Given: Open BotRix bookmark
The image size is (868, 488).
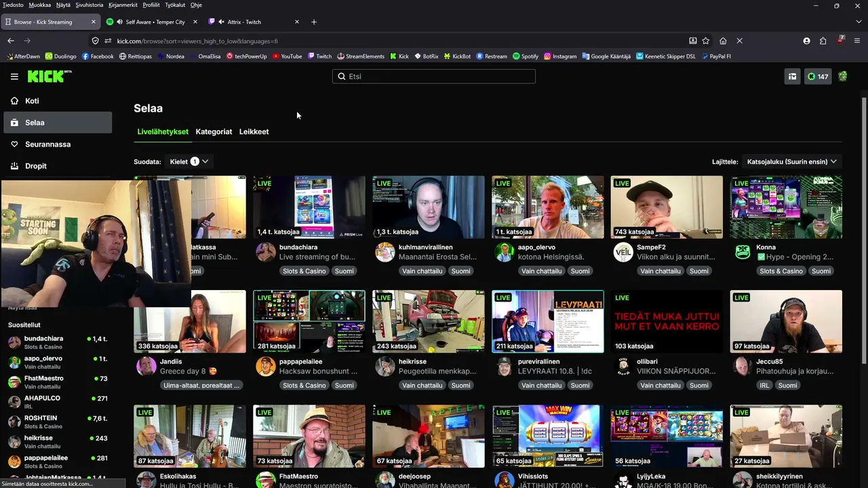Looking at the screenshot, I should point(426,56).
